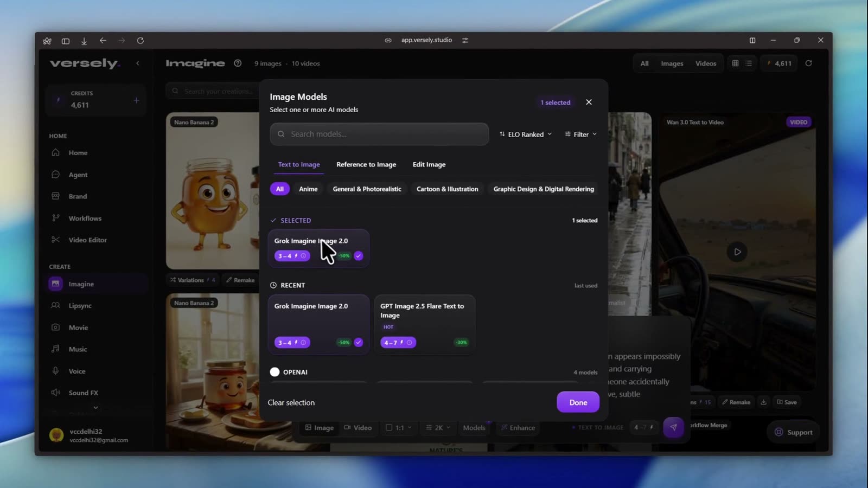Filter creations to Images only
Viewport: 868px width, 488px height.
pyautogui.click(x=672, y=63)
